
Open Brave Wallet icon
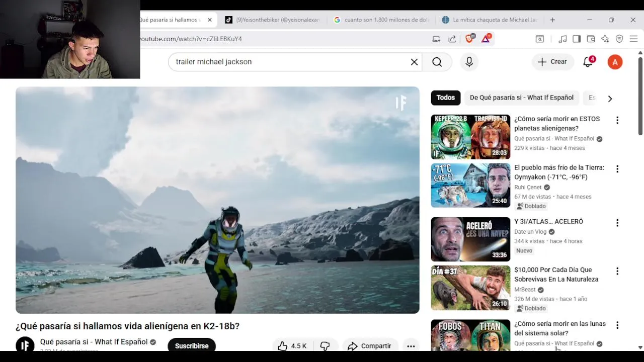pyautogui.click(x=591, y=39)
